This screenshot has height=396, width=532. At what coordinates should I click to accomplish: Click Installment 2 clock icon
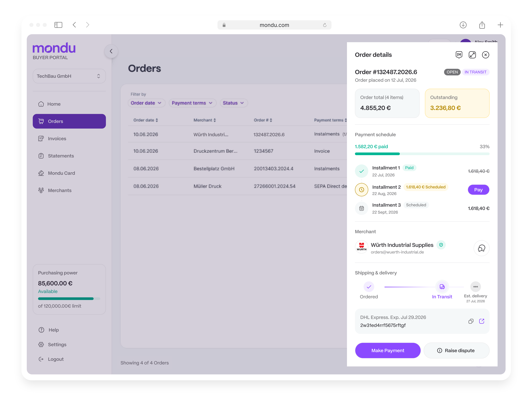pos(361,190)
